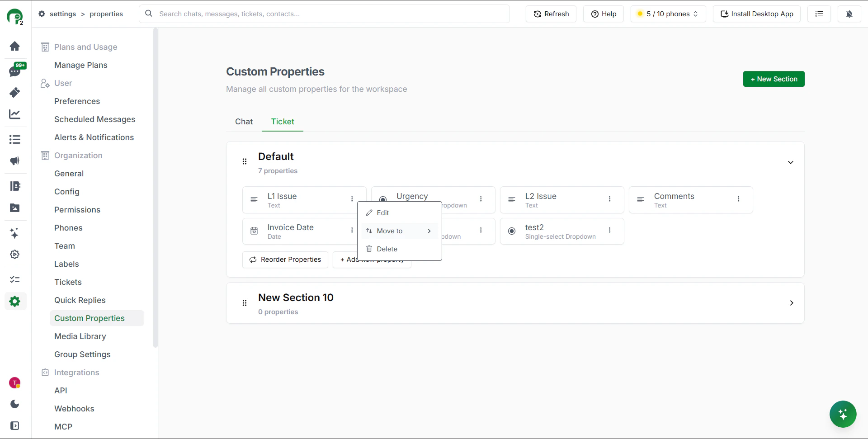Image resolution: width=868 pixels, height=439 pixels.
Task: Toggle the muted notifications bell
Action: [x=849, y=14]
